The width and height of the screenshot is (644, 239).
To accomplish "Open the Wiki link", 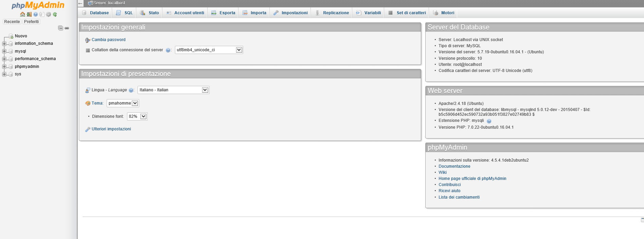I will click(443, 172).
